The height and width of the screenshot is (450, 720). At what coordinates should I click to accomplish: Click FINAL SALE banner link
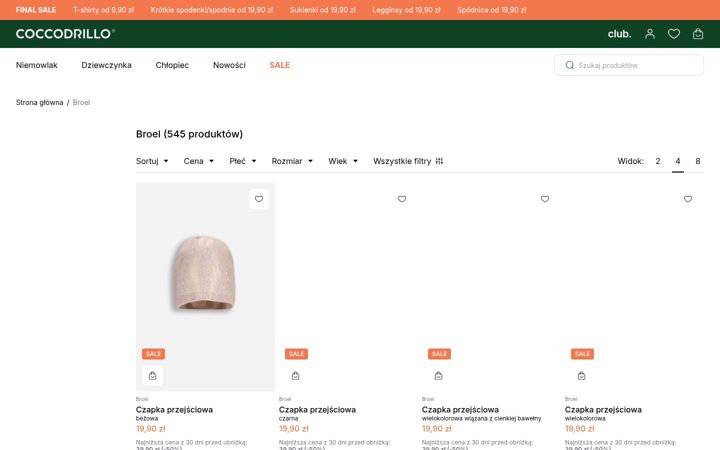(x=36, y=10)
